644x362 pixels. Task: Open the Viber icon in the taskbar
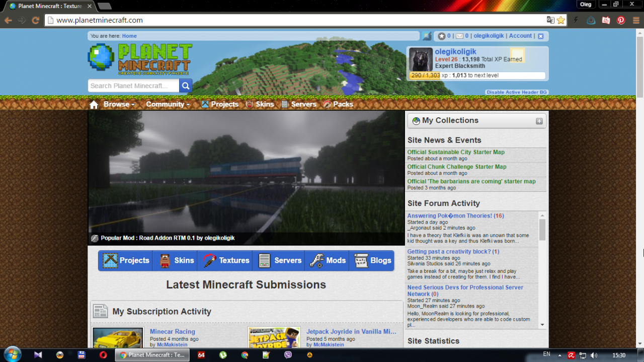288,354
